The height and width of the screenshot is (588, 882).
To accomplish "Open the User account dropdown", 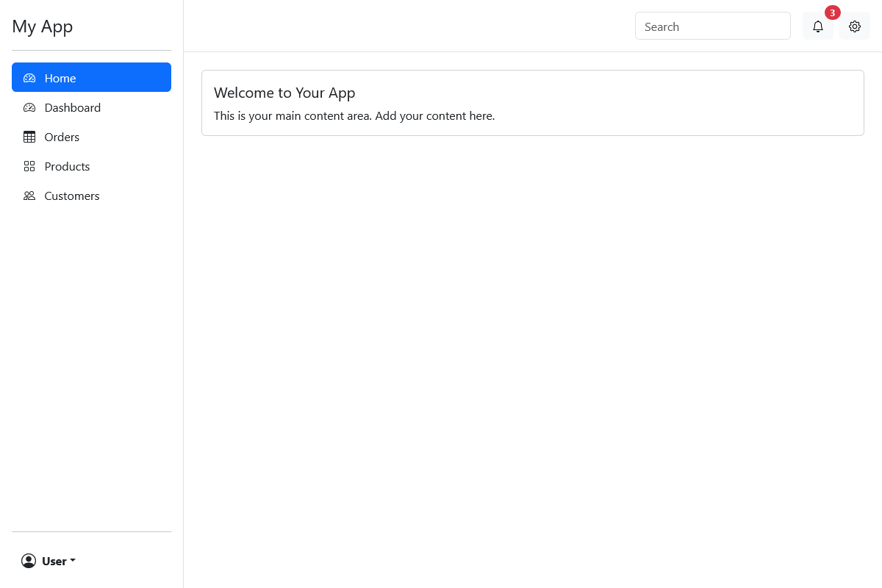I will 48,561.
